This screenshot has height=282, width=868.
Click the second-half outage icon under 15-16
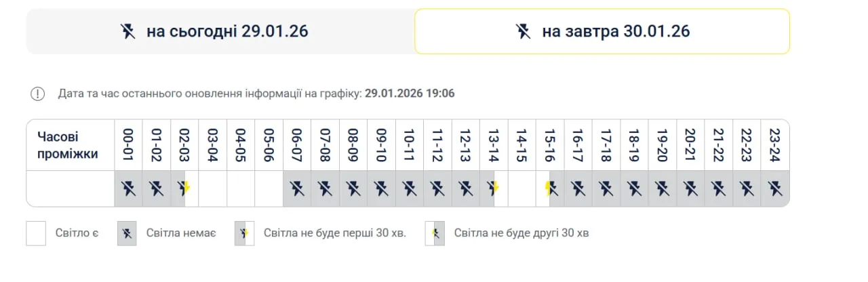pyautogui.click(x=550, y=188)
